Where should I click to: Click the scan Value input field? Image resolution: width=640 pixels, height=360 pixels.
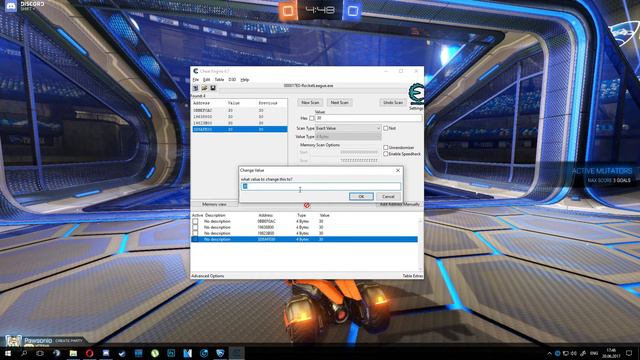(x=369, y=118)
